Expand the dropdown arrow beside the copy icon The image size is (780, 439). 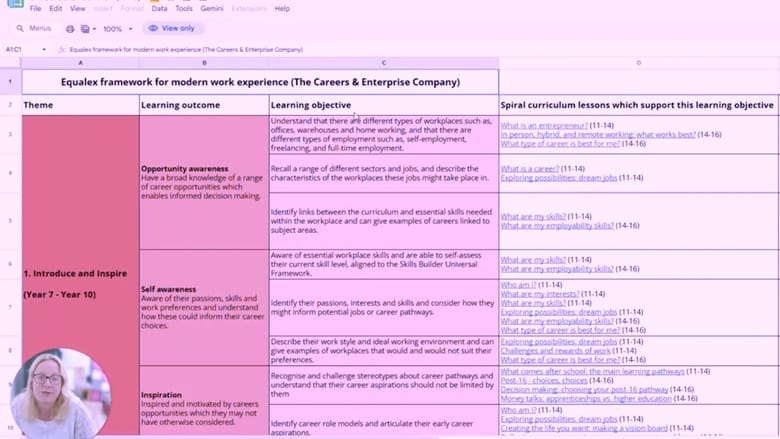(x=95, y=29)
